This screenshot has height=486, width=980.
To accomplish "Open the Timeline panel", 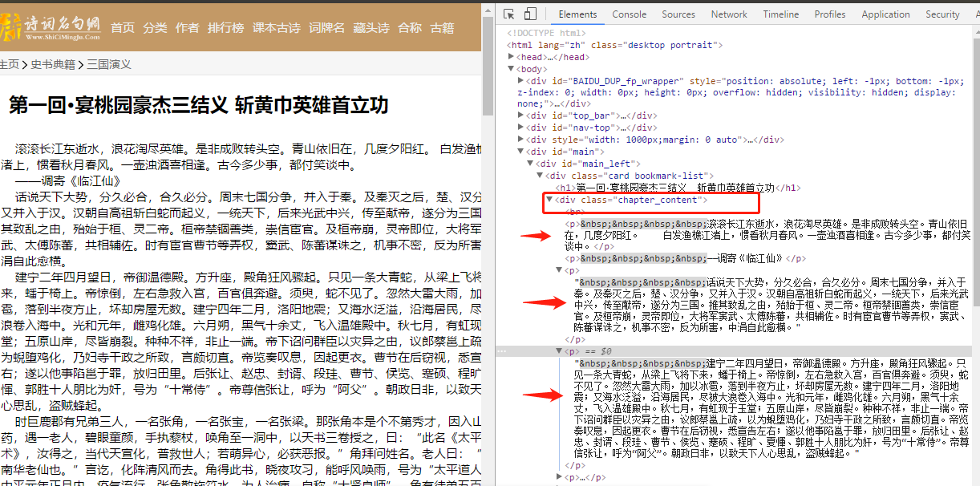I will pyautogui.click(x=780, y=14).
